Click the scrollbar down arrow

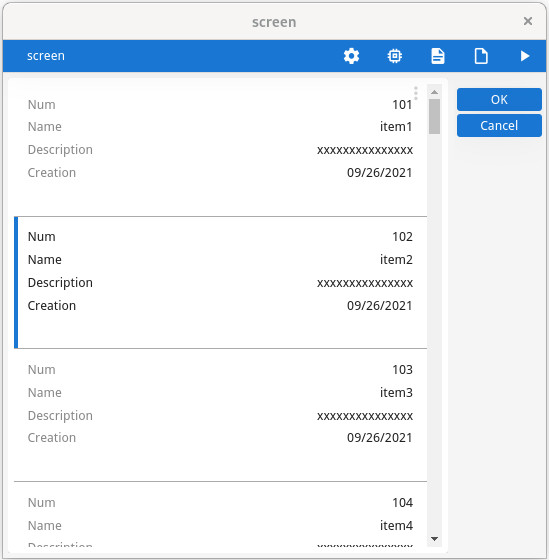434,539
